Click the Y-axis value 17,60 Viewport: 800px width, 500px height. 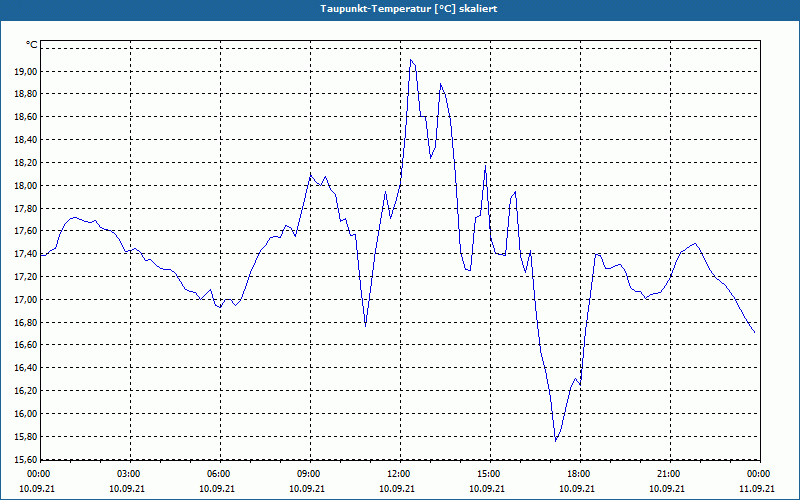(27, 231)
